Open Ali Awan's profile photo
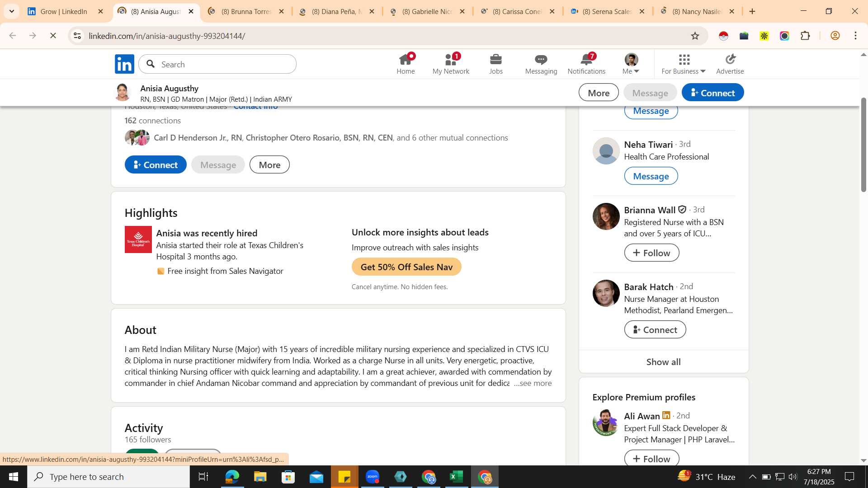The image size is (868, 488). point(606,422)
